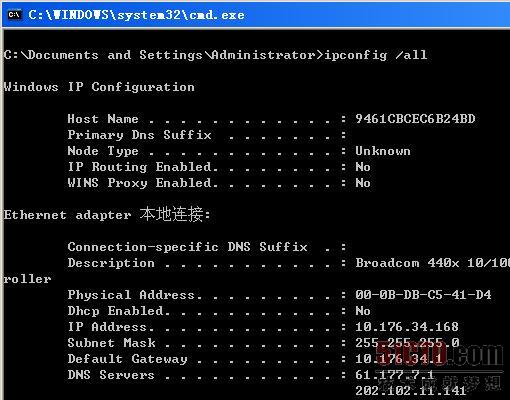510x400 pixels.
Task: Click the second DNS server 202.102.11.141
Action: pos(411,391)
